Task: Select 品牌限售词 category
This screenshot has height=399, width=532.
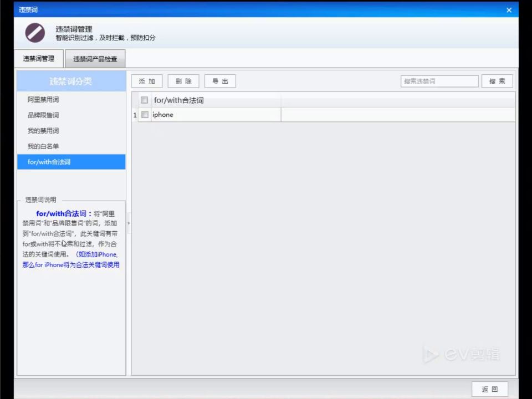Action: coord(71,115)
